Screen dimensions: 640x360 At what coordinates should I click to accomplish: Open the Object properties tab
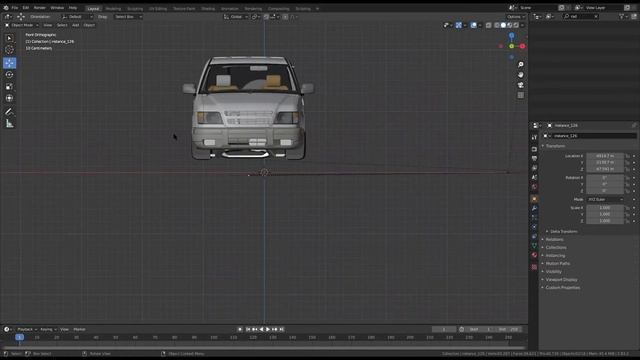coord(534,199)
